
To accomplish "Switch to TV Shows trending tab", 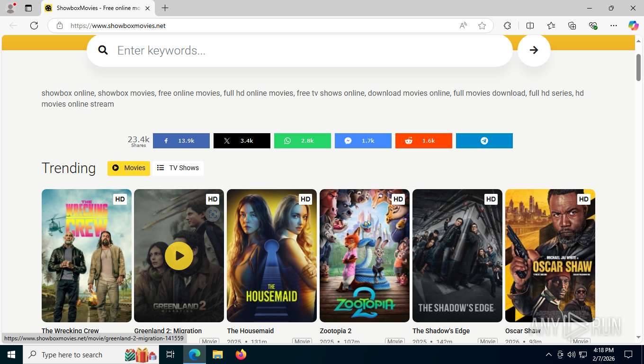I will point(178,168).
